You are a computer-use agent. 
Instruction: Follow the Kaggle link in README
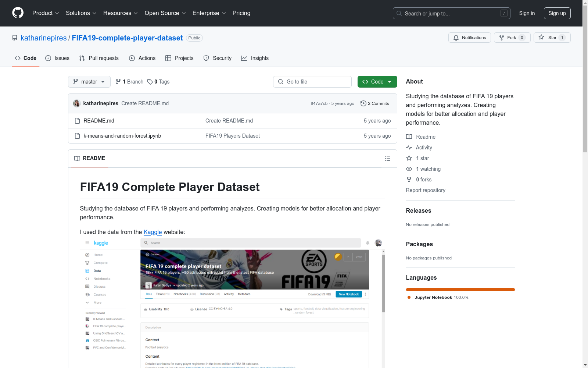[x=153, y=232]
